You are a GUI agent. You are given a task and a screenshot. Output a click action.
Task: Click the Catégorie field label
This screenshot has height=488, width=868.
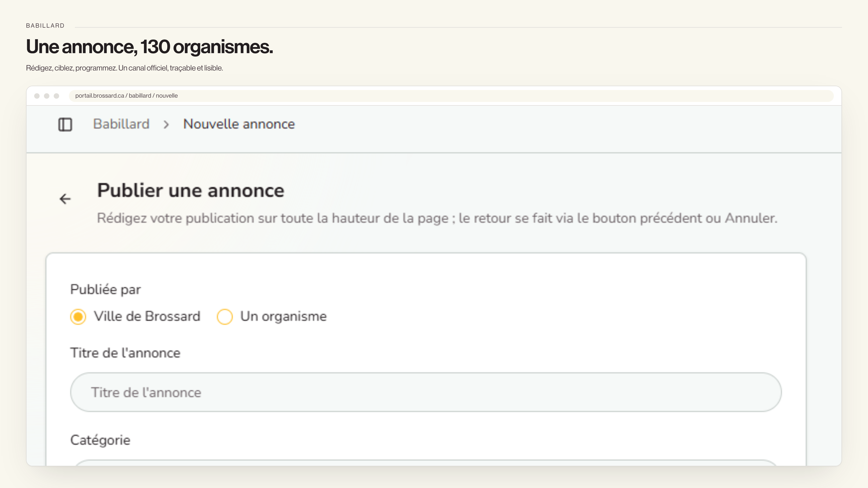(100, 440)
